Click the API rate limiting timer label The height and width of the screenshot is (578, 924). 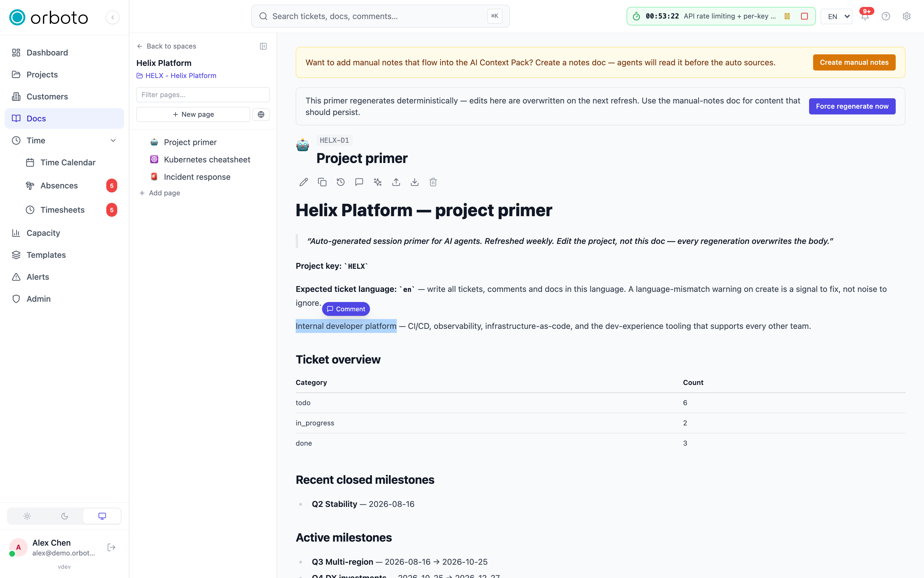pos(730,16)
